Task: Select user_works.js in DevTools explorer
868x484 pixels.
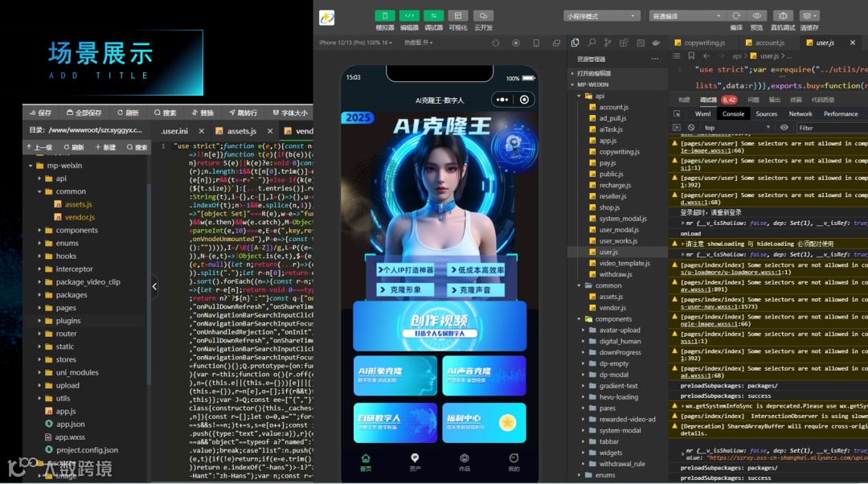Action: click(x=618, y=241)
